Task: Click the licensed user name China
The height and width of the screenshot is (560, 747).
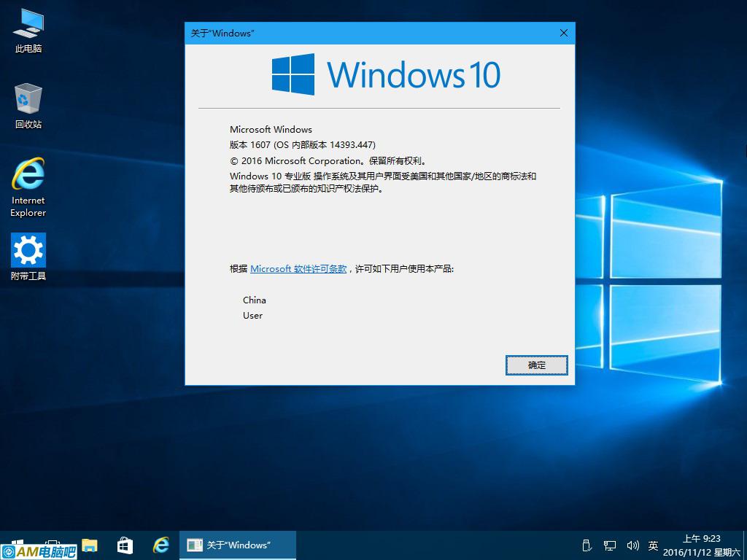Action: tap(255, 300)
